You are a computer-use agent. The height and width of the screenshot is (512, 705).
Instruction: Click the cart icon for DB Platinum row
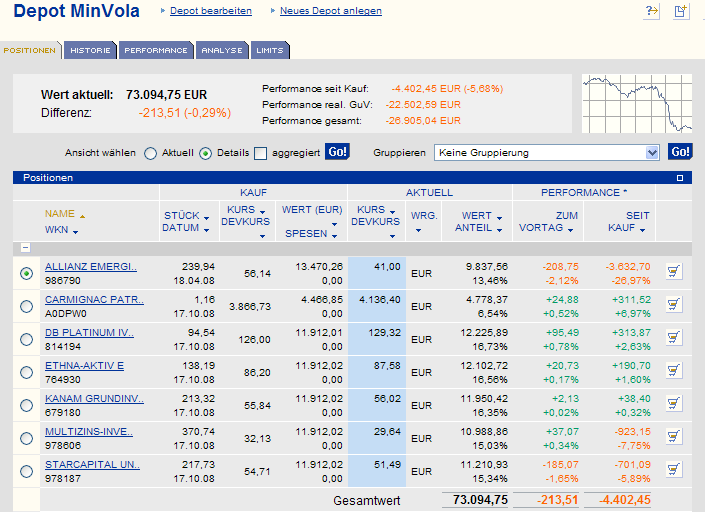673,339
